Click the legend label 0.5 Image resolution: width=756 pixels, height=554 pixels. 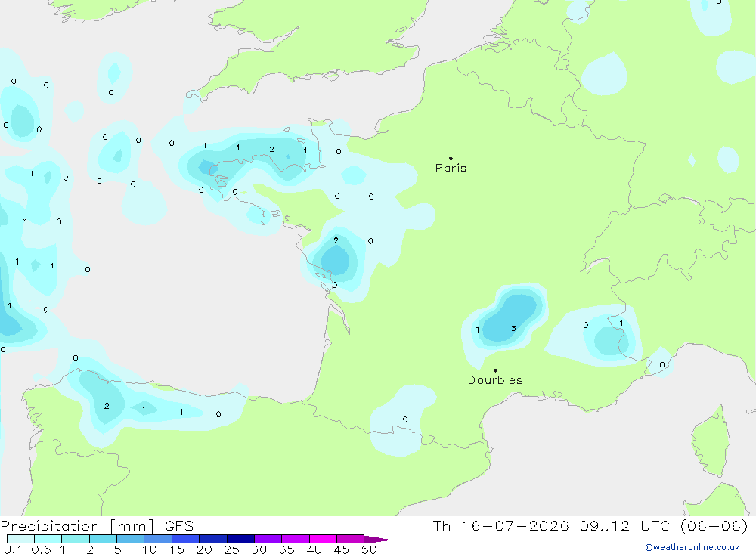41,549
